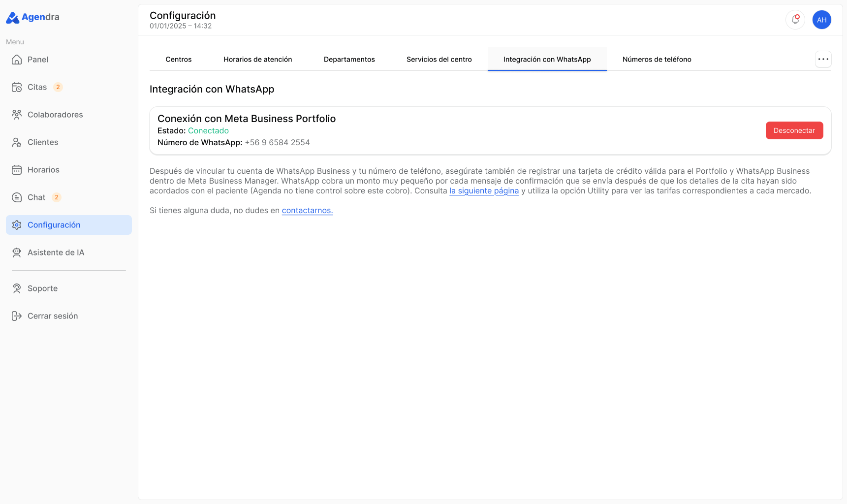
Task: Follow the 'la siguiente página' link
Action: click(x=484, y=191)
